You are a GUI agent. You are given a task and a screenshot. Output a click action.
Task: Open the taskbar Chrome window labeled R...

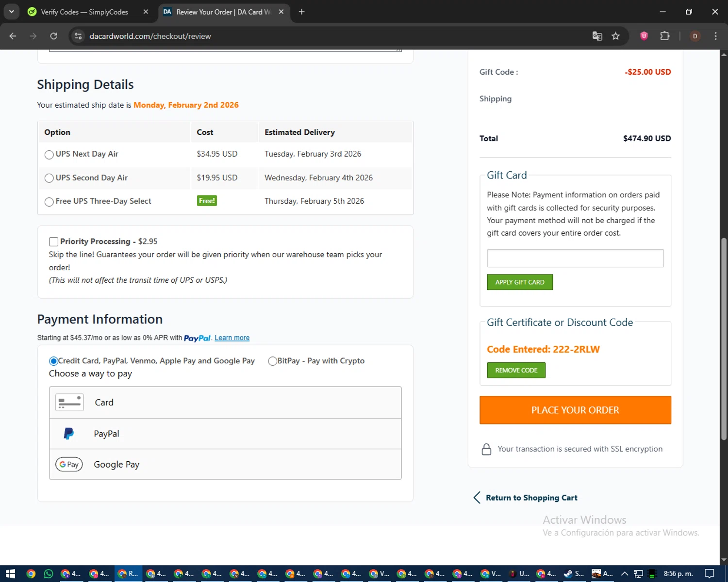128,574
